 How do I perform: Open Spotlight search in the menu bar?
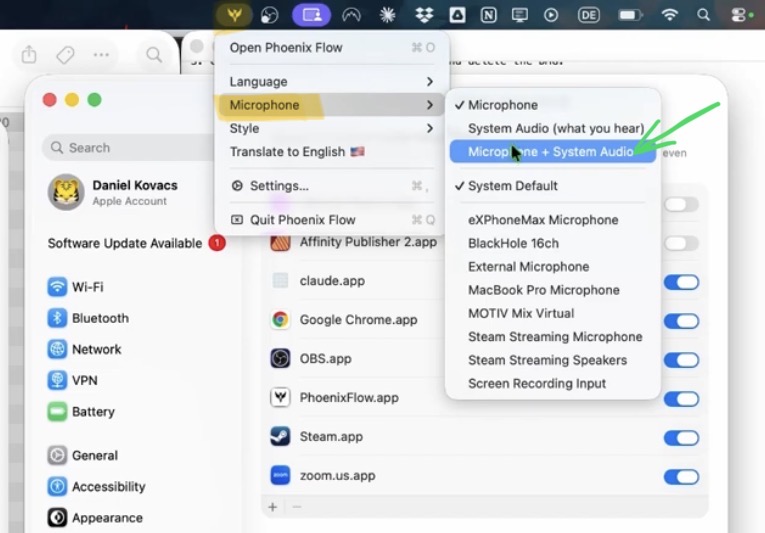pyautogui.click(x=704, y=15)
